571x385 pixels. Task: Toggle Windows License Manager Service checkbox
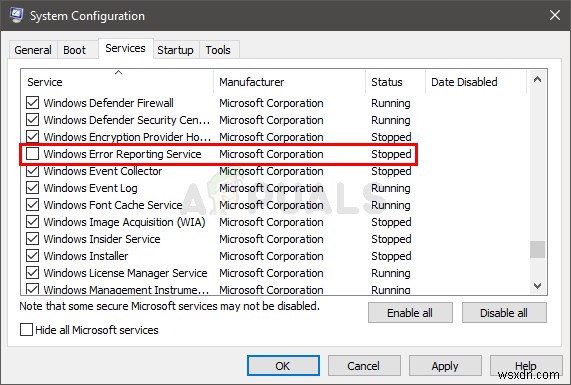(32, 273)
